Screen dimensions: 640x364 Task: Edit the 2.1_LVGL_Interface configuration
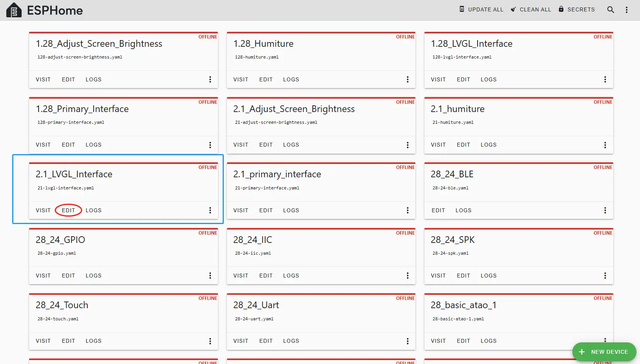coord(68,210)
